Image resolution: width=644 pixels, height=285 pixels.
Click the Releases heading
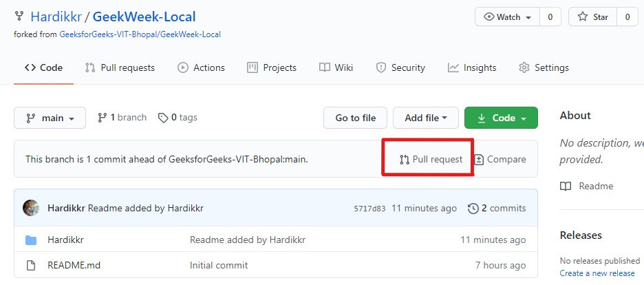(x=581, y=235)
